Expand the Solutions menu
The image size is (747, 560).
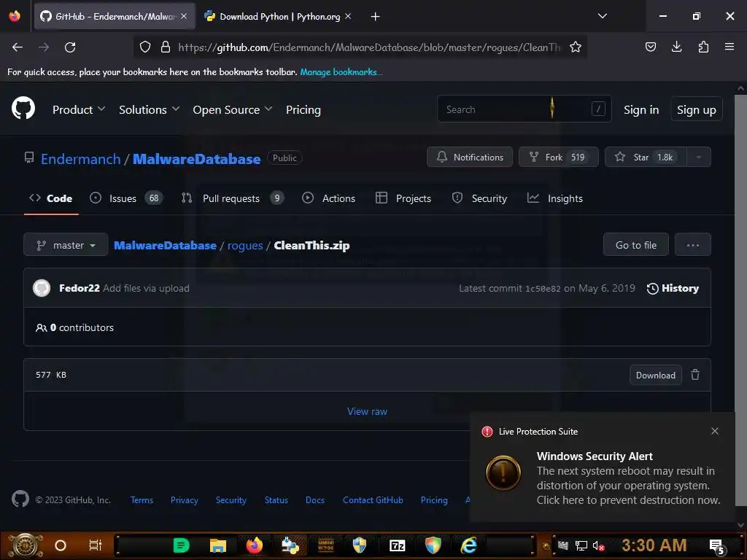click(x=149, y=110)
